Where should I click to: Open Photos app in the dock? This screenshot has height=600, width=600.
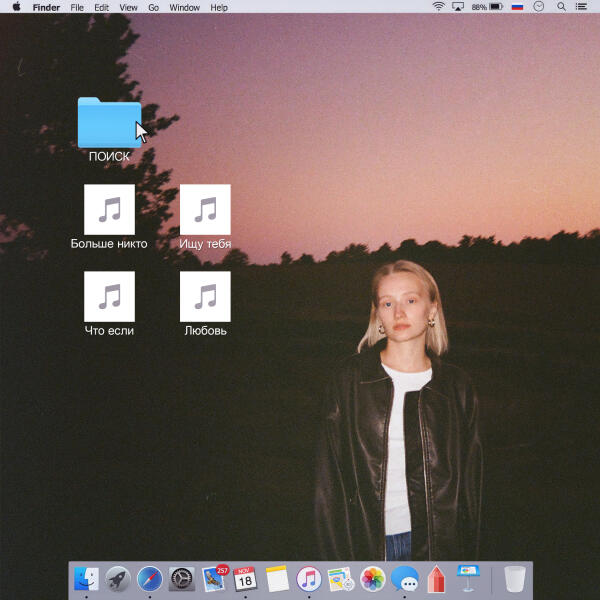[372, 578]
